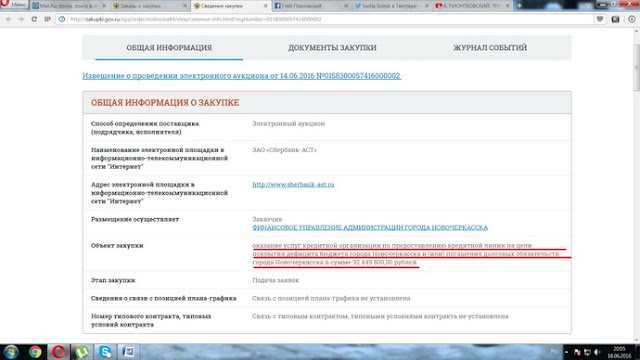Open the downloads icon in toolbar
The image size is (640, 360).
pos(631,19)
